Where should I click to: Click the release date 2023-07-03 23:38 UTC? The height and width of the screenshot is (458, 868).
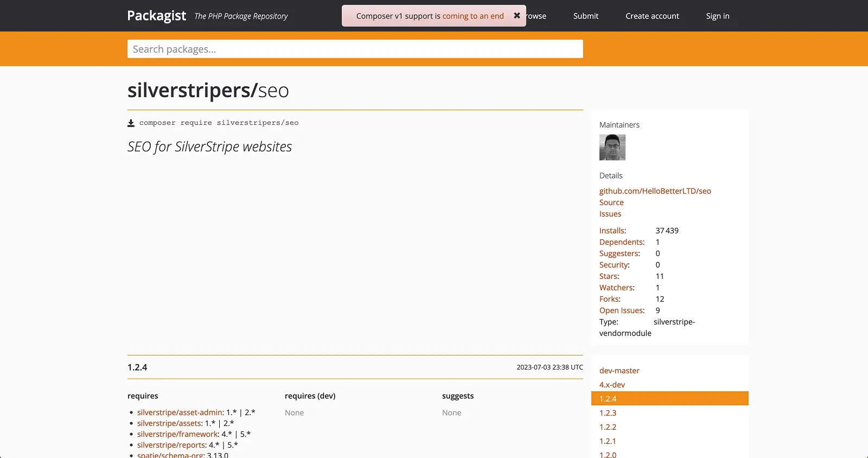[550, 367]
